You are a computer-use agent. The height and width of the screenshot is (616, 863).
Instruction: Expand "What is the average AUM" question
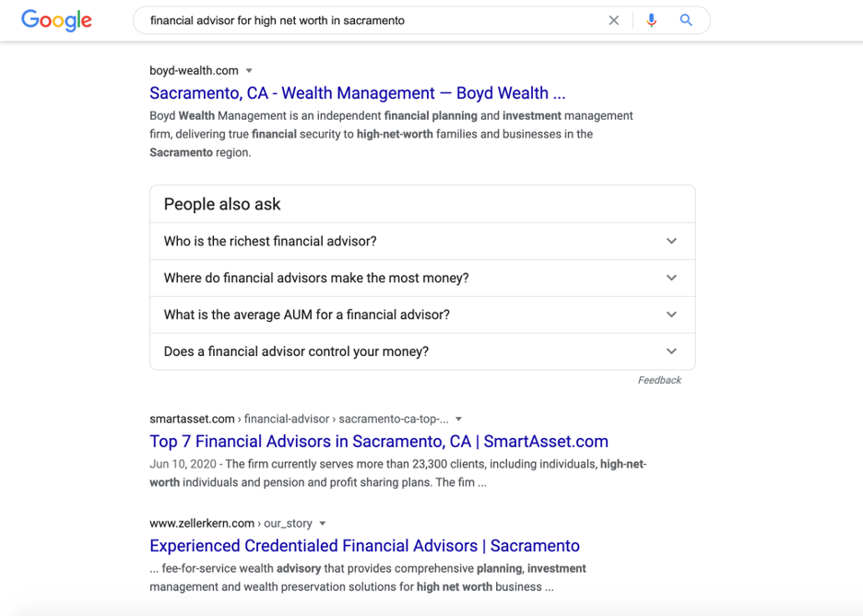[671, 314]
